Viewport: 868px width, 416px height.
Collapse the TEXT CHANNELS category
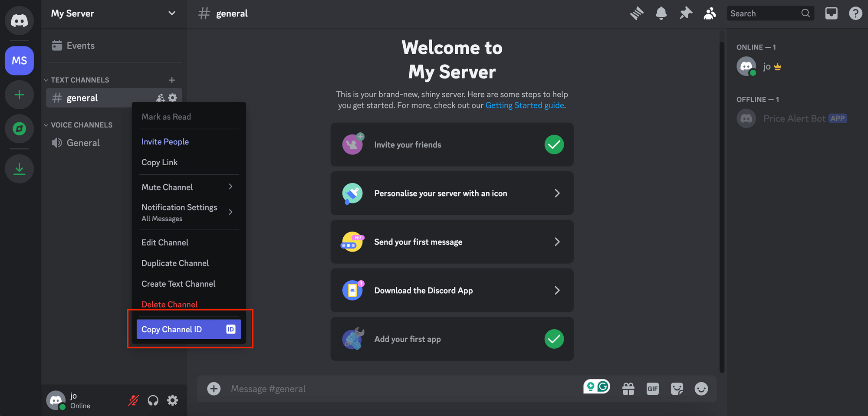46,80
